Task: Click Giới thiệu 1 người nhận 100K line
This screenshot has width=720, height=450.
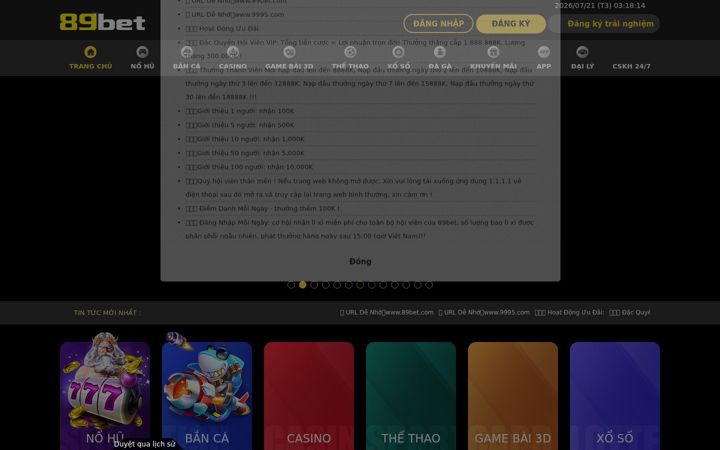Action: coord(240,111)
